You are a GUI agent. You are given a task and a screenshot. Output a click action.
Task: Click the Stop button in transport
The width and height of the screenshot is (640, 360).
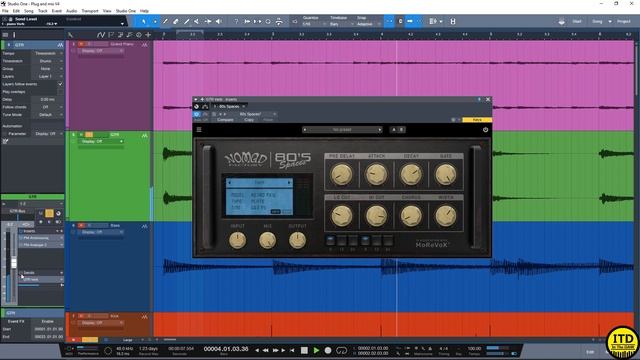[304, 350]
